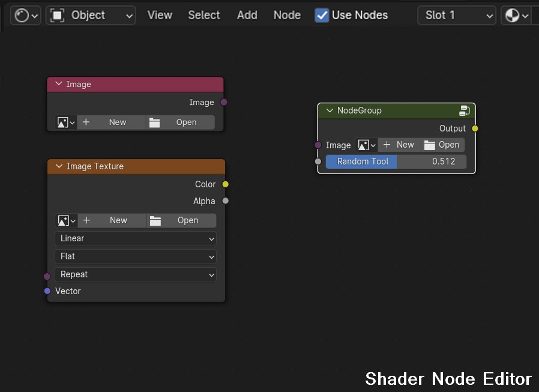
Task: Open the material browse dropdown in header
Action: pos(517,16)
